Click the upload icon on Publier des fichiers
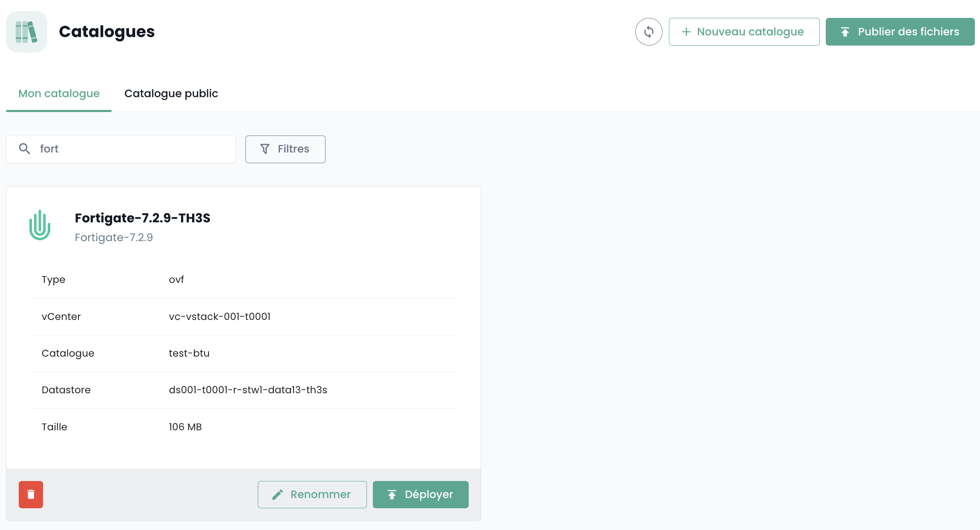 (x=845, y=32)
